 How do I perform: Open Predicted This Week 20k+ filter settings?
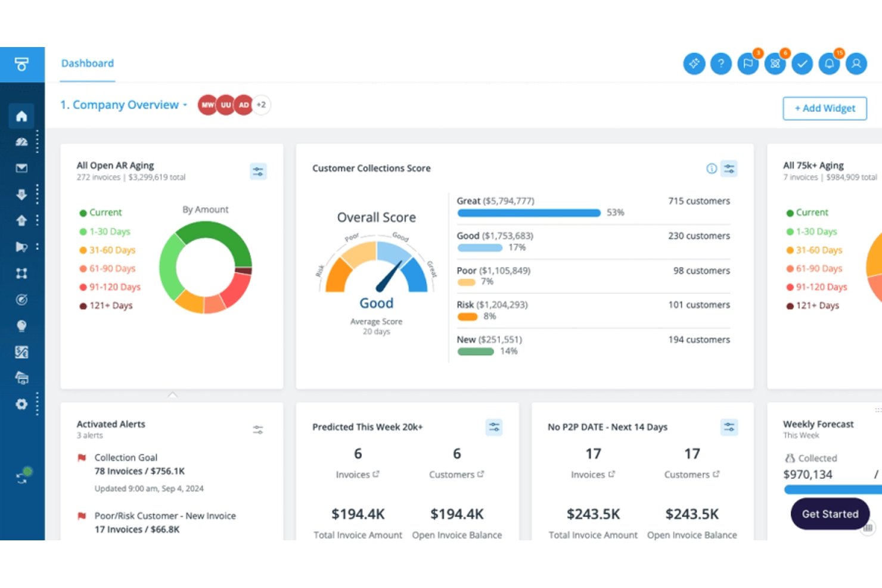pyautogui.click(x=494, y=427)
